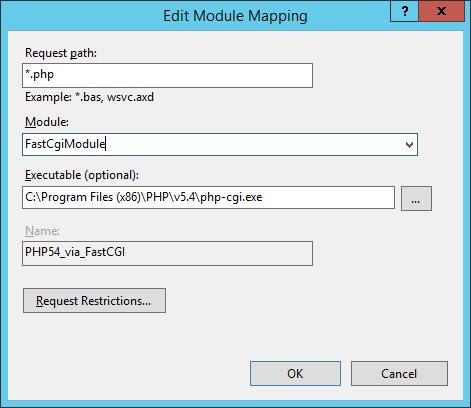Image resolution: width=471 pixels, height=408 pixels.
Task: Click the Program Files part of executable path
Action: (77, 197)
